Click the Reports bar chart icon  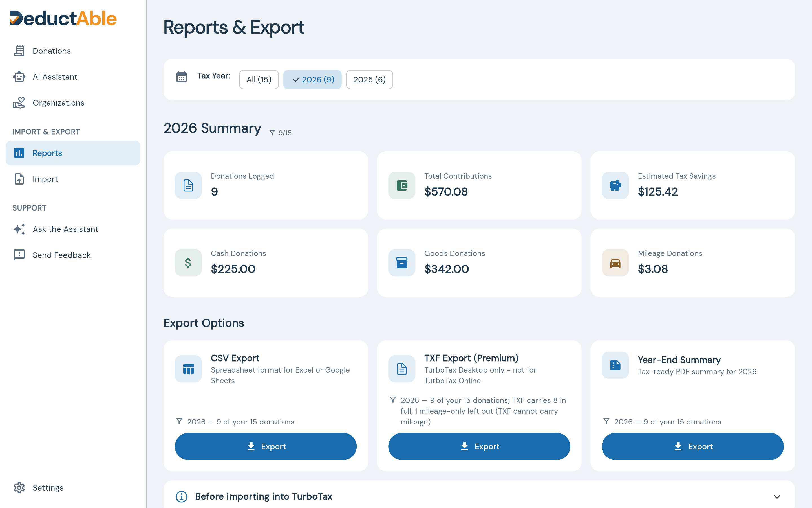pos(19,153)
